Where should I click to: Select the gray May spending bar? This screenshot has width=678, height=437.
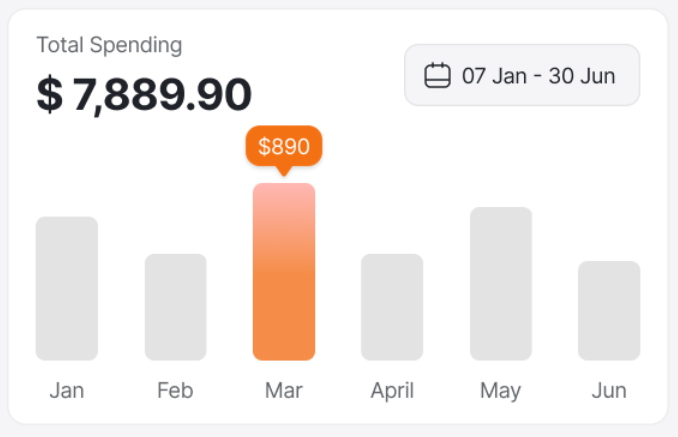point(501,283)
